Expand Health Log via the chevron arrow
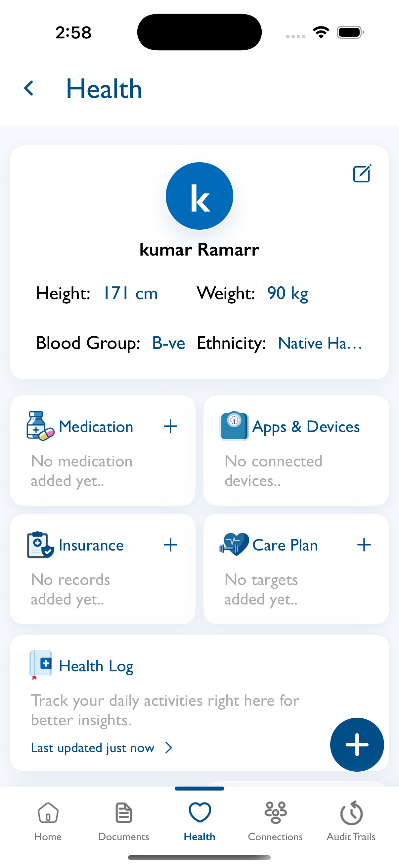 [x=169, y=748]
